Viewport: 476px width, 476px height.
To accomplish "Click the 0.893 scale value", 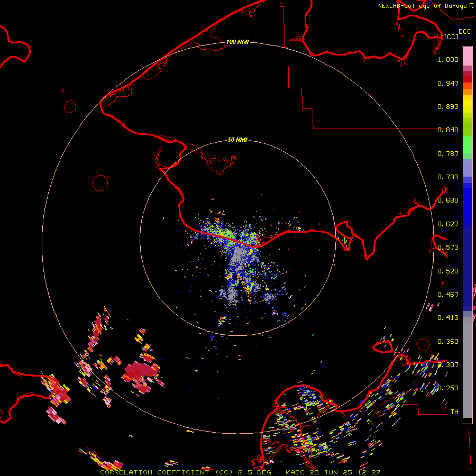I will coord(448,106).
